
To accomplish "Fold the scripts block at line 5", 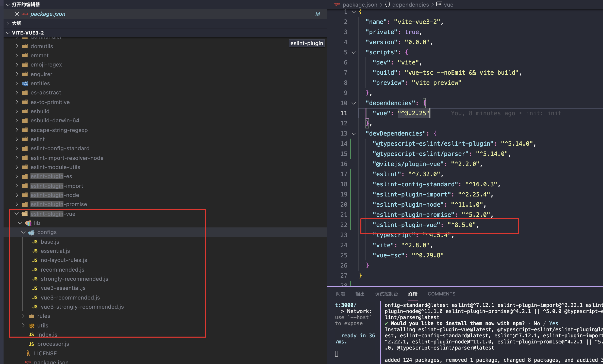I will pyautogui.click(x=354, y=52).
